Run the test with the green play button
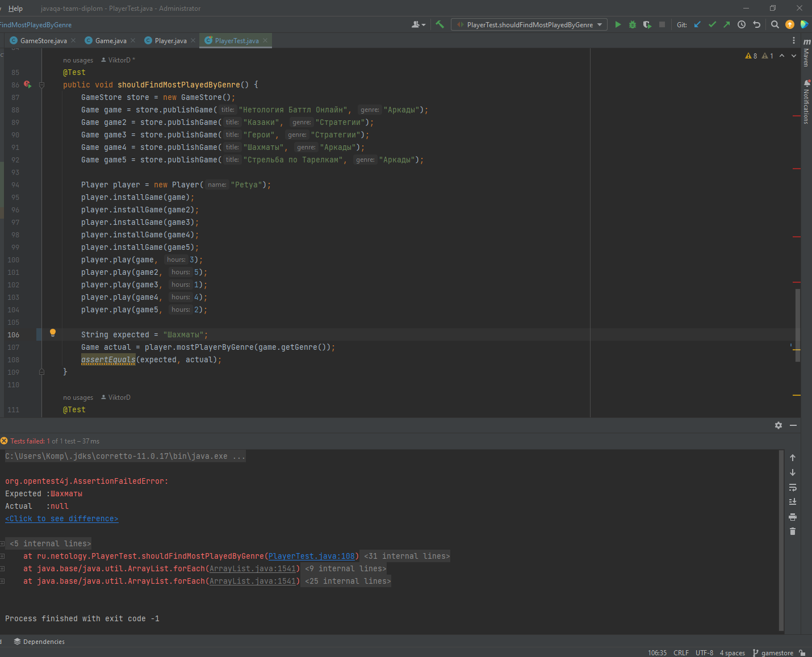 (618, 24)
